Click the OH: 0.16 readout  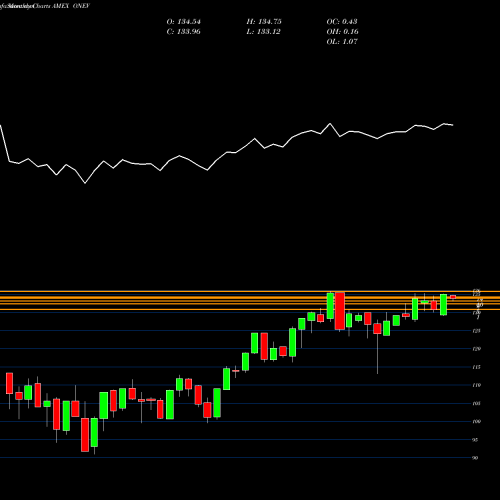click(342, 32)
